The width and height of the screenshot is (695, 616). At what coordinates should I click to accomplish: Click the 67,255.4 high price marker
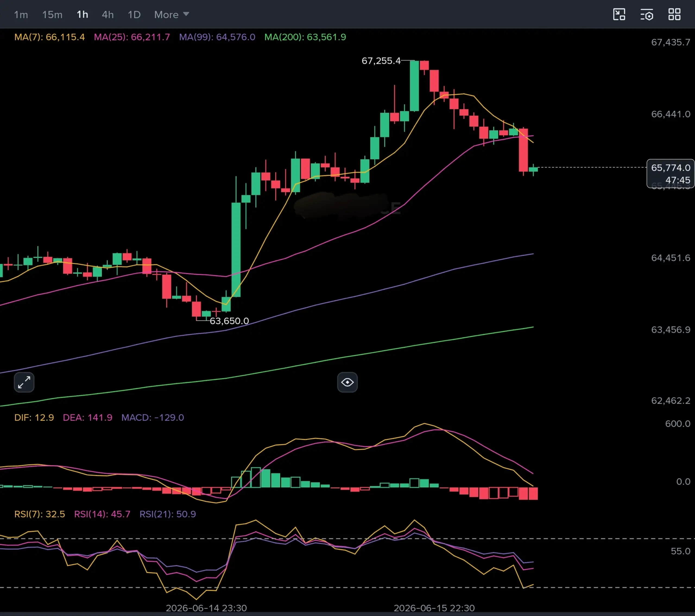tap(381, 61)
